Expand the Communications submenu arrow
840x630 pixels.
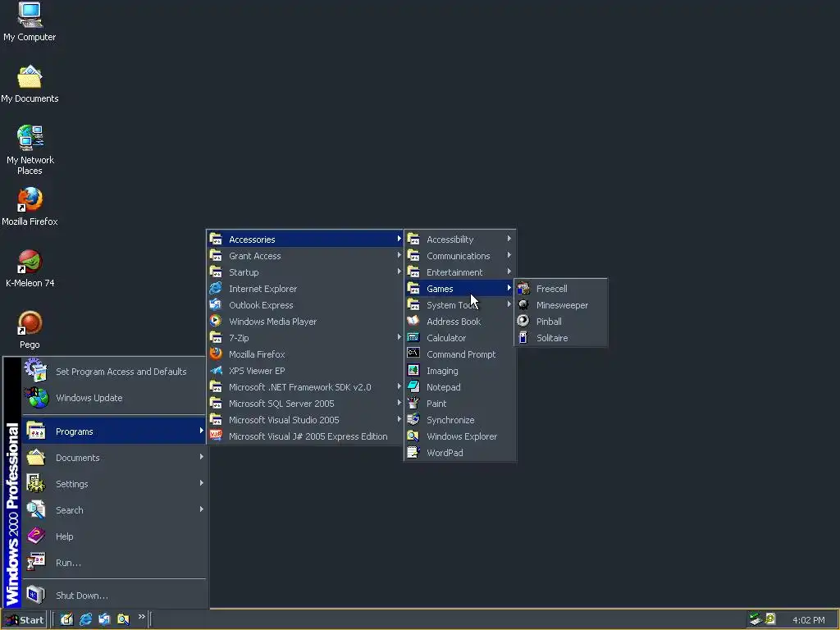point(509,256)
